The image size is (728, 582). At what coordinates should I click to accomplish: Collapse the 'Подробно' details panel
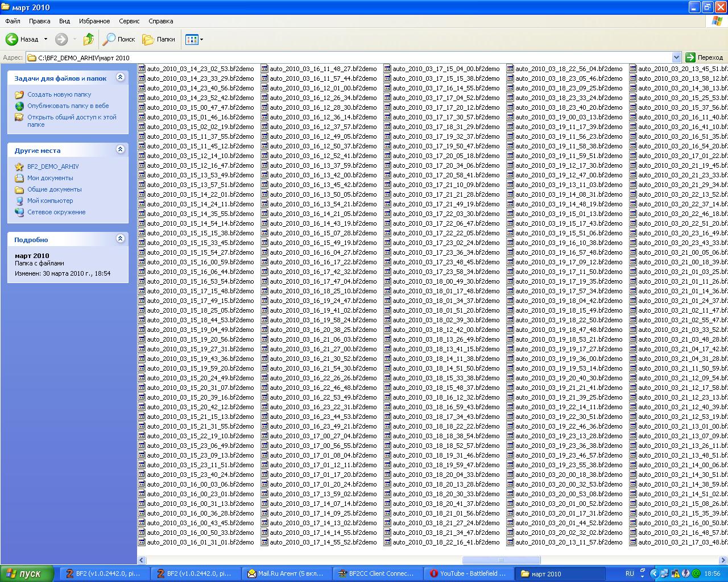pos(120,239)
